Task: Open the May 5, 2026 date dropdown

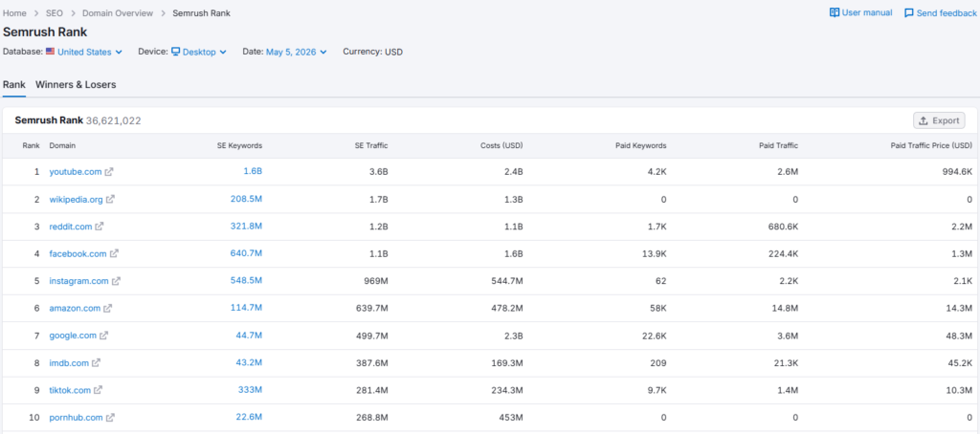Action: point(297,52)
